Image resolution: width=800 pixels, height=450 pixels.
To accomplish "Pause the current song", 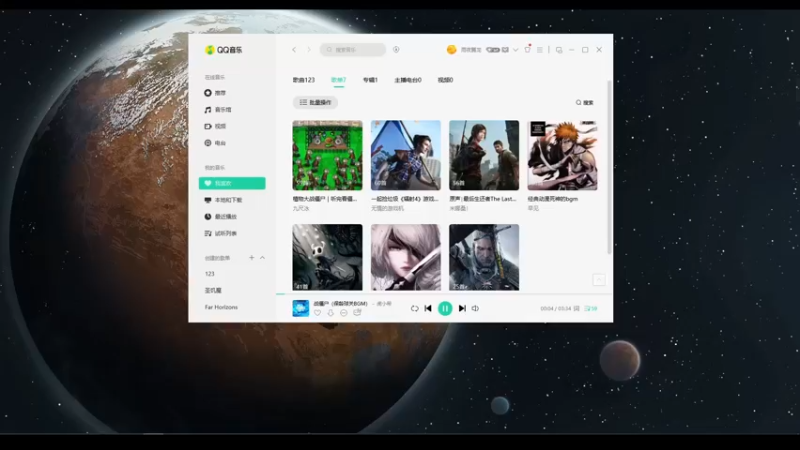I will pyautogui.click(x=445, y=308).
